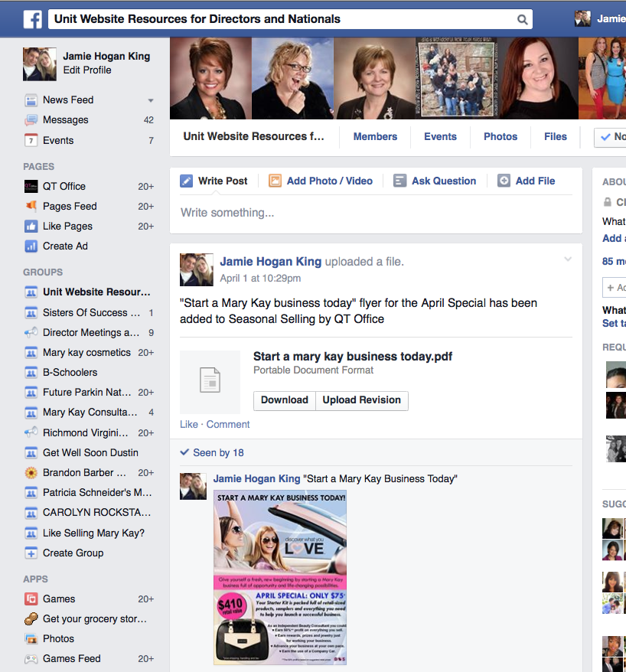626x672 pixels.
Task: Click Like under the file post
Action: 189,424
